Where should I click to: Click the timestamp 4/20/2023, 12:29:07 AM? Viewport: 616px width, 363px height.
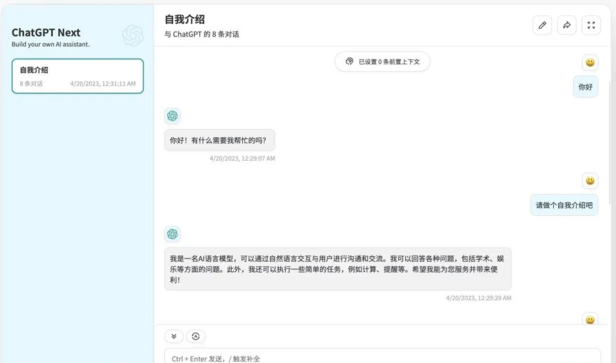click(242, 159)
